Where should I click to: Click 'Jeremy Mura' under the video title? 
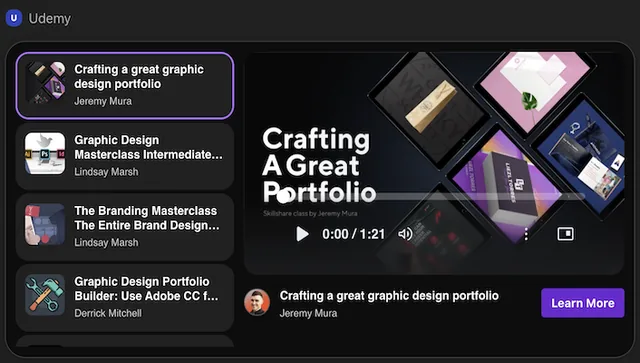(x=308, y=313)
